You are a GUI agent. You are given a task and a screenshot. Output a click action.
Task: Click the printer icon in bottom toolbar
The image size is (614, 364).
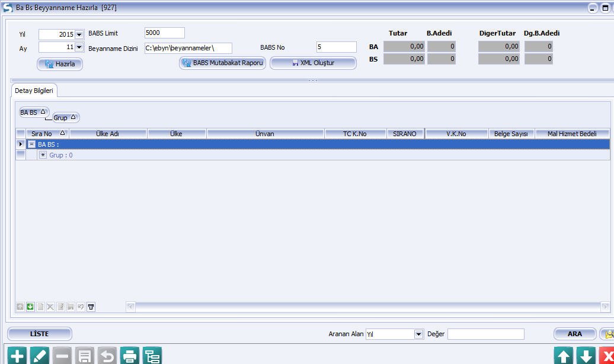tap(129, 356)
